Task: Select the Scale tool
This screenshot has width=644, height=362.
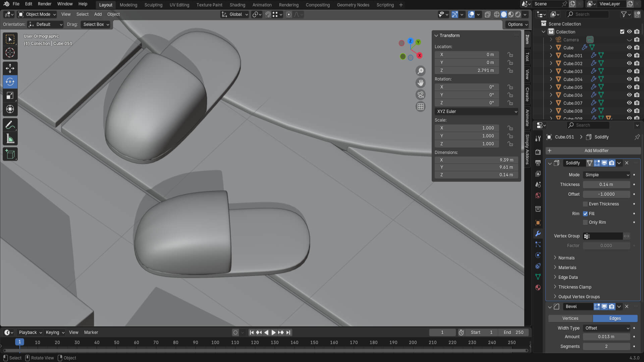Action: coord(10,96)
